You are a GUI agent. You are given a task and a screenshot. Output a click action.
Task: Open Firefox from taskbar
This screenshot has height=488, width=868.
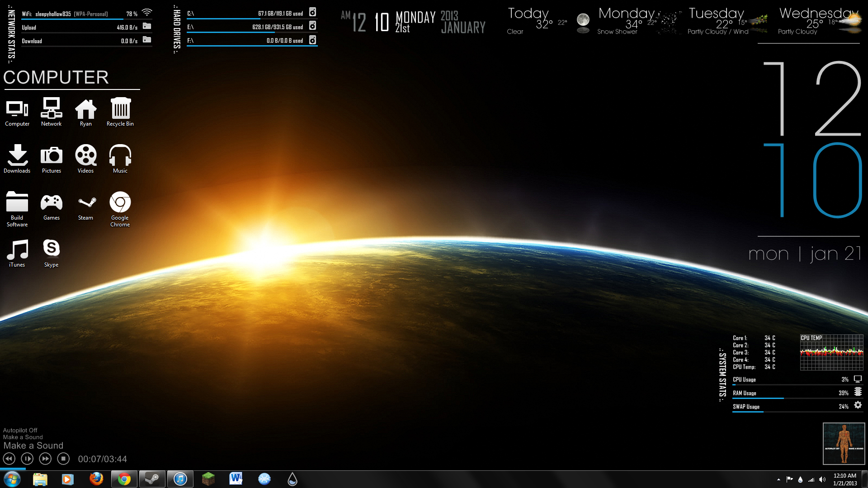(95, 479)
